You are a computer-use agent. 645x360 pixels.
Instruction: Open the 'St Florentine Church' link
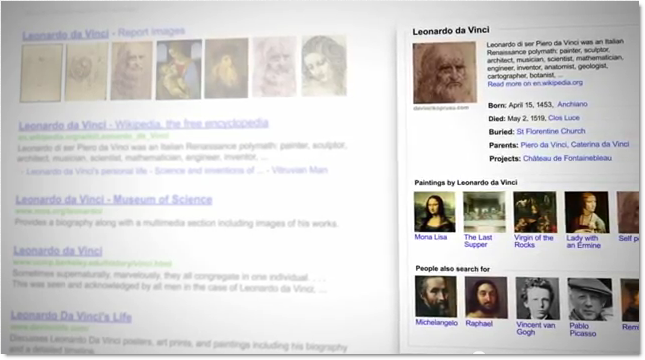point(551,131)
